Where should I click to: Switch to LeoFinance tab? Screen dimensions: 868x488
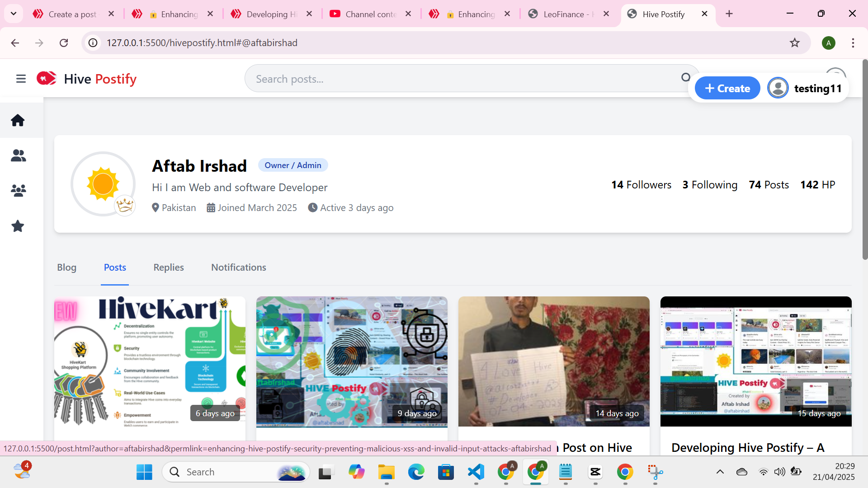[569, 14]
